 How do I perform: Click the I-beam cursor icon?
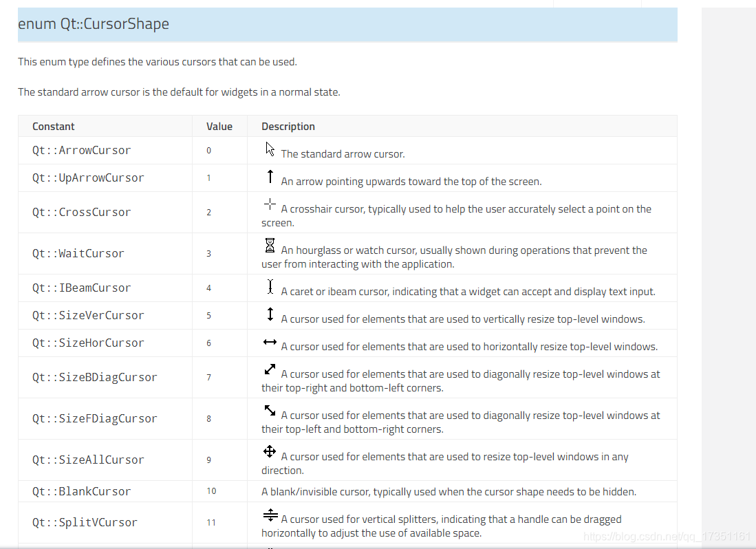coord(270,287)
